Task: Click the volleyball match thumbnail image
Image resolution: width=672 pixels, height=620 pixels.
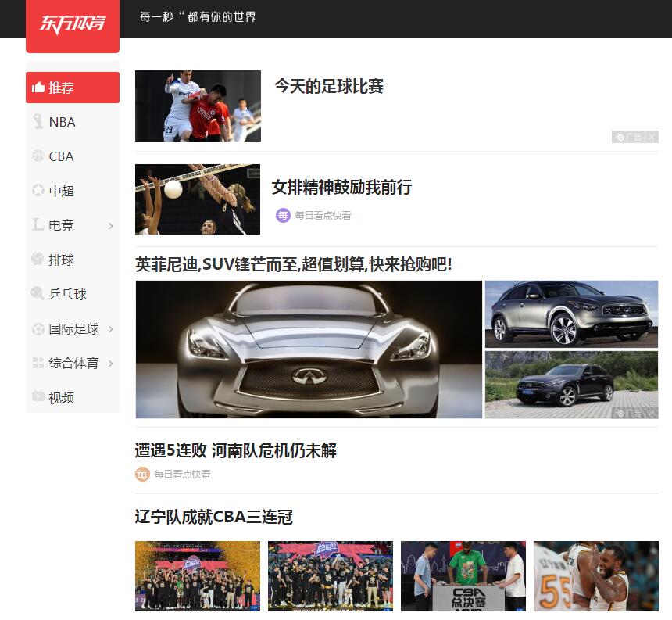Action: [198, 199]
